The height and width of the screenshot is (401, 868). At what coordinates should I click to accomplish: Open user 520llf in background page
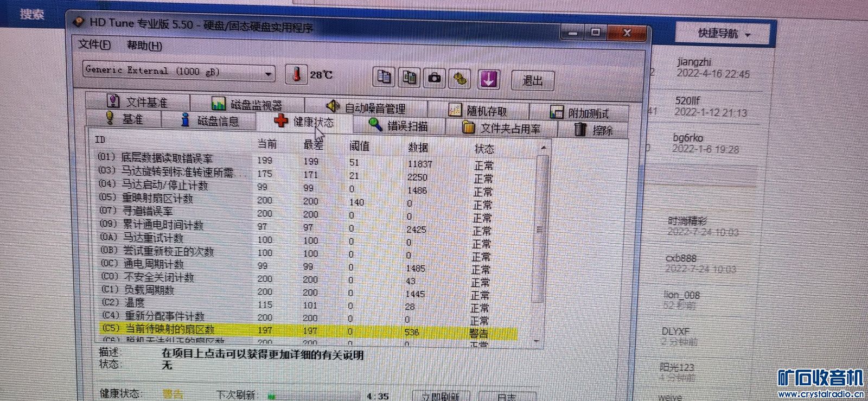coord(687,100)
